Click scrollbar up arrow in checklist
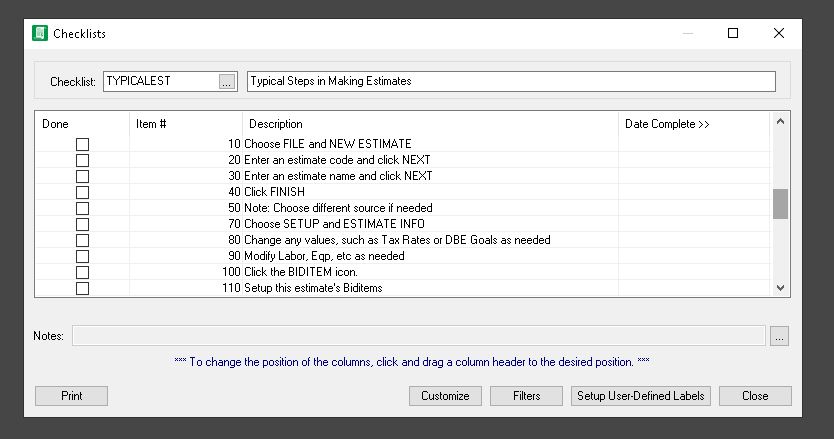 pos(780,121)
